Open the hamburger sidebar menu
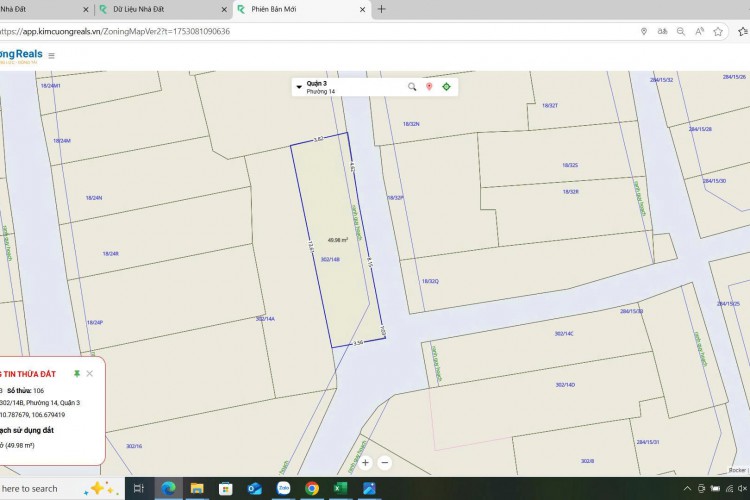The width and height of the screenshot is (750, 500). [x=52, y=56]
